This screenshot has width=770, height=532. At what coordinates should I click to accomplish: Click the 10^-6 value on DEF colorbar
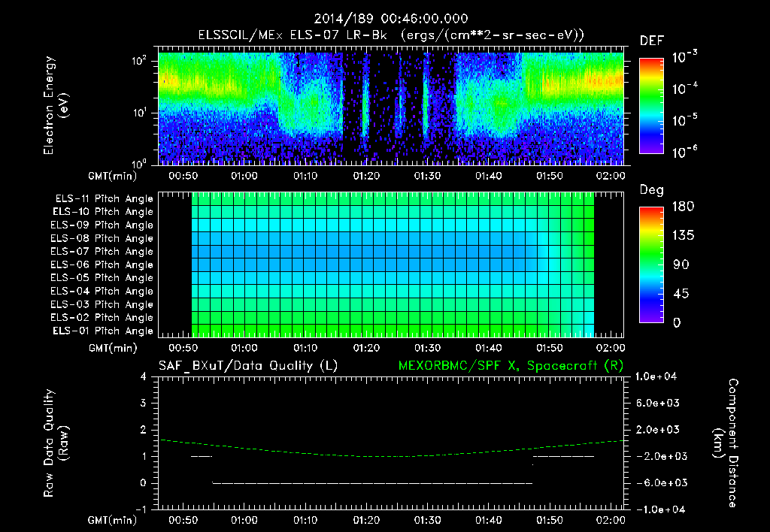684,151
